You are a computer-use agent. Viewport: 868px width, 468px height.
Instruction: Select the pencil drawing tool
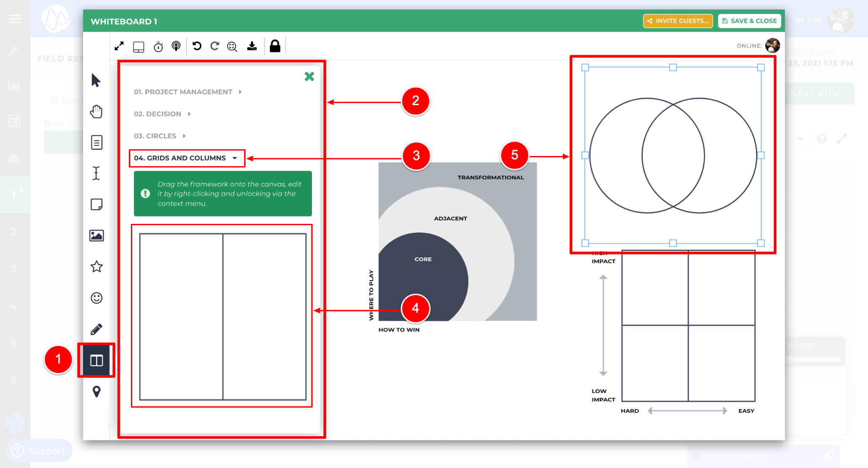(x=96, y=329)
